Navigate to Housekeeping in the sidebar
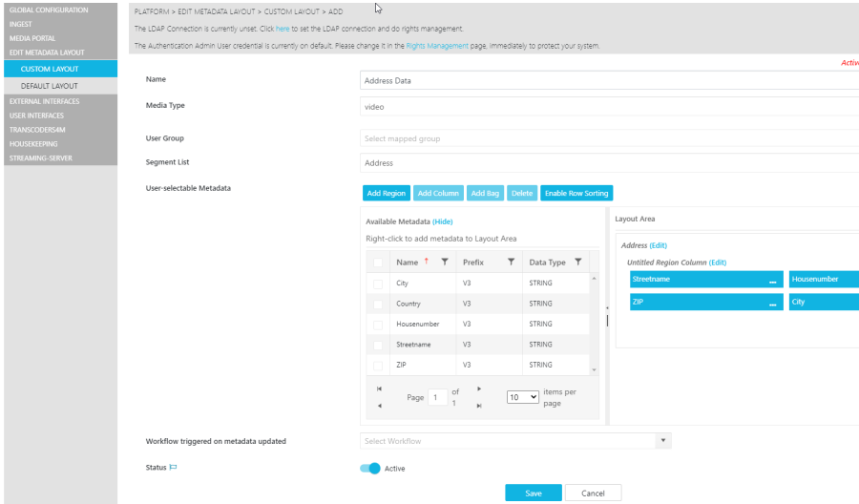859x504 pixels. coord(33,143)
